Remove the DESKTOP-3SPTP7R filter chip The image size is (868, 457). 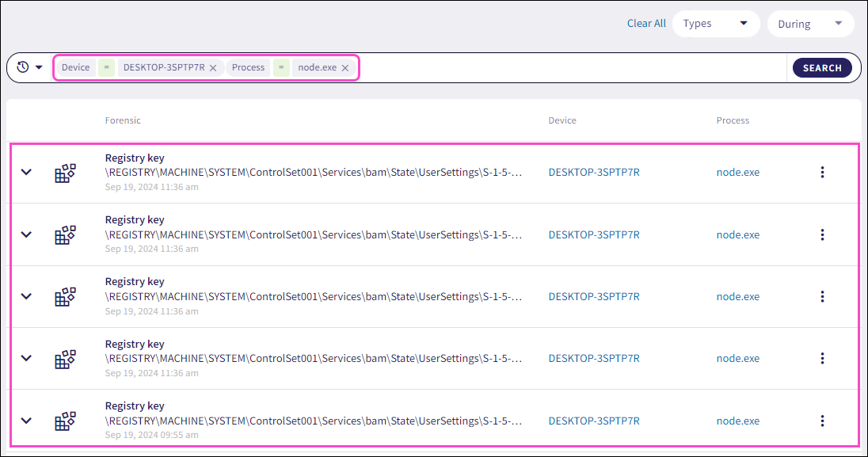click(213, 68)
